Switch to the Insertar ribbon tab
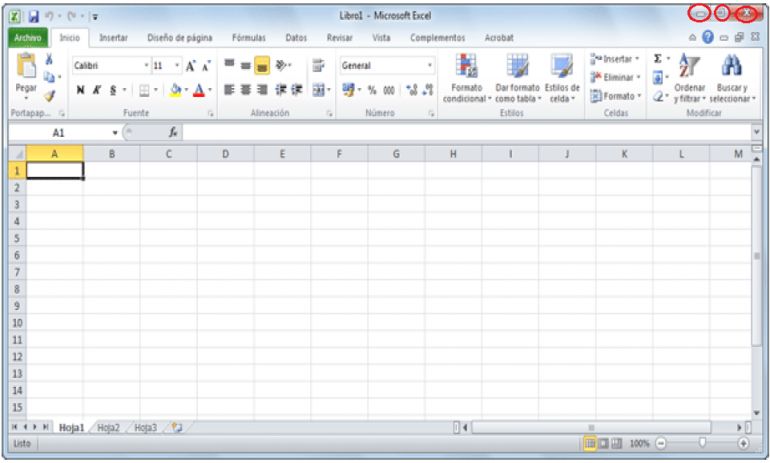 (113, 38)
